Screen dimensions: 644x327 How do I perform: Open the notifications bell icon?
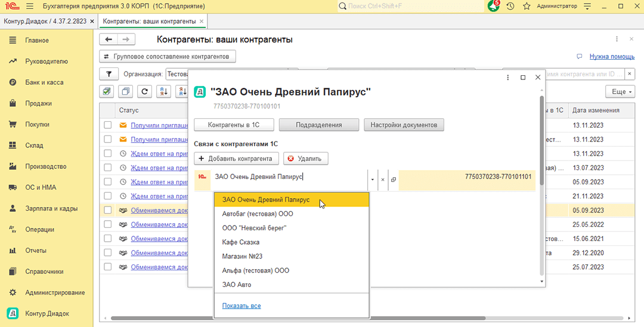(x=493, y=6)
